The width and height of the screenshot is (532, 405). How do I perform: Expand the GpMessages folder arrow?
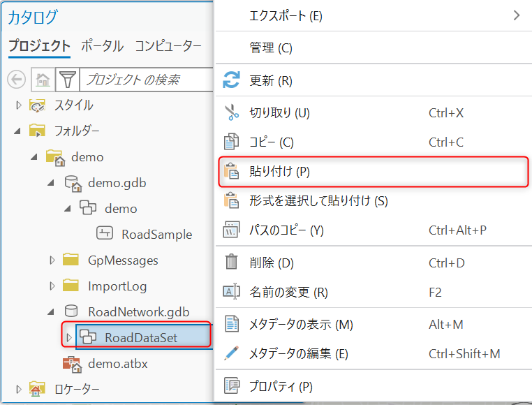click(x=52, y=260)
